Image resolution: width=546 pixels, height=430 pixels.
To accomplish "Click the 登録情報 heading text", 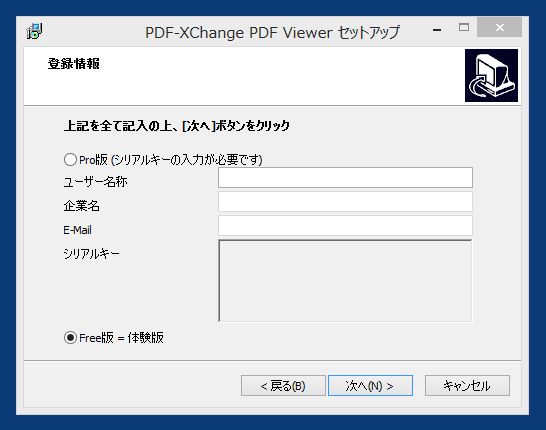I will coord(73,64).
